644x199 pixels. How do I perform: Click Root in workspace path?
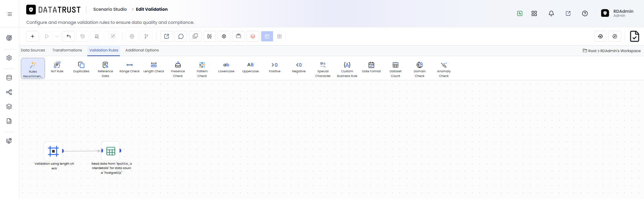tap(592, 51)
